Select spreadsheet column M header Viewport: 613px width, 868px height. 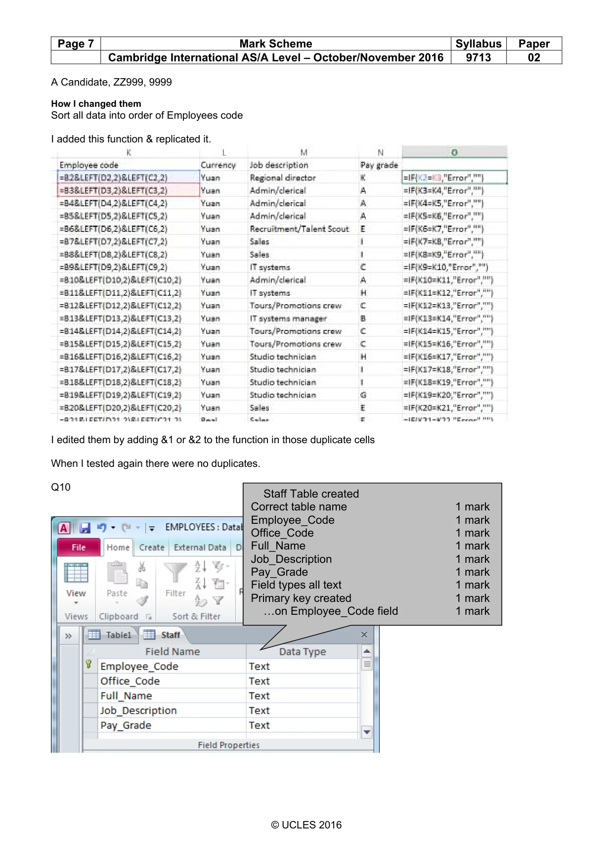pos(304,152)
